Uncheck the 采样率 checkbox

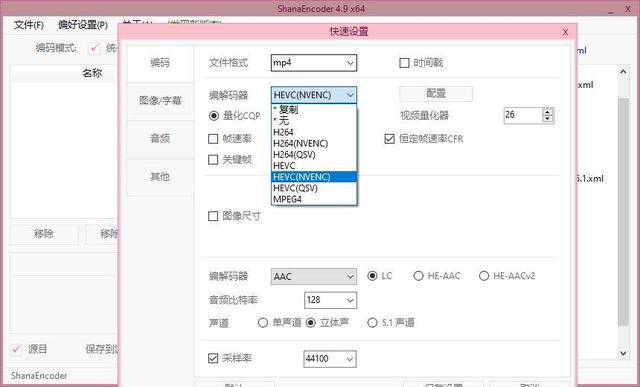[x=213, y=358]
